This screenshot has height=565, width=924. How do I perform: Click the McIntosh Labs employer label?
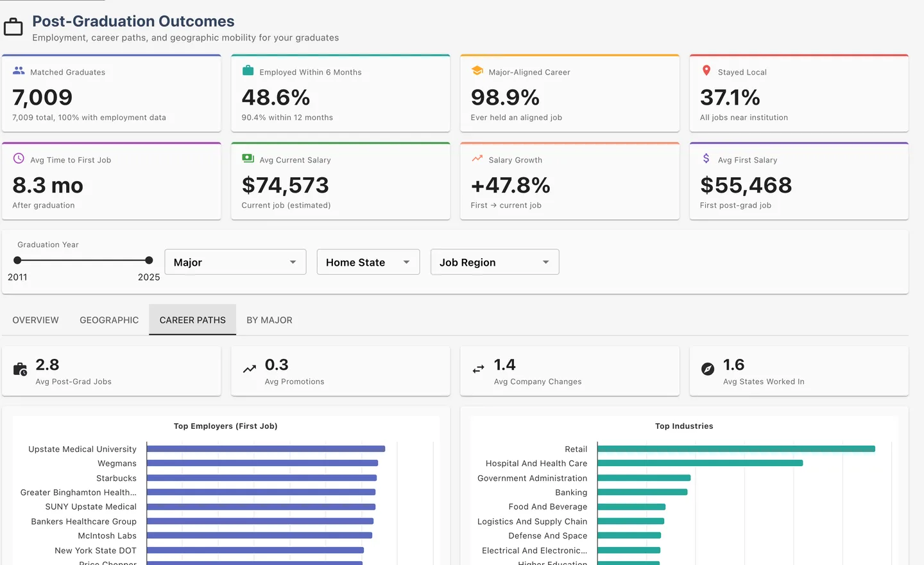click(x=107, y=535)
